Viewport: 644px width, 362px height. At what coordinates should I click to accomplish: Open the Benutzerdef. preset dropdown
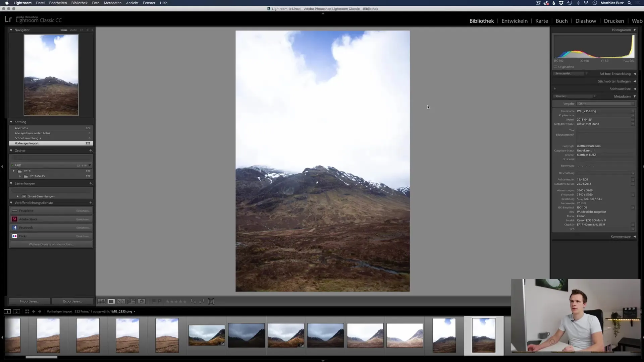tap(571, 74)
